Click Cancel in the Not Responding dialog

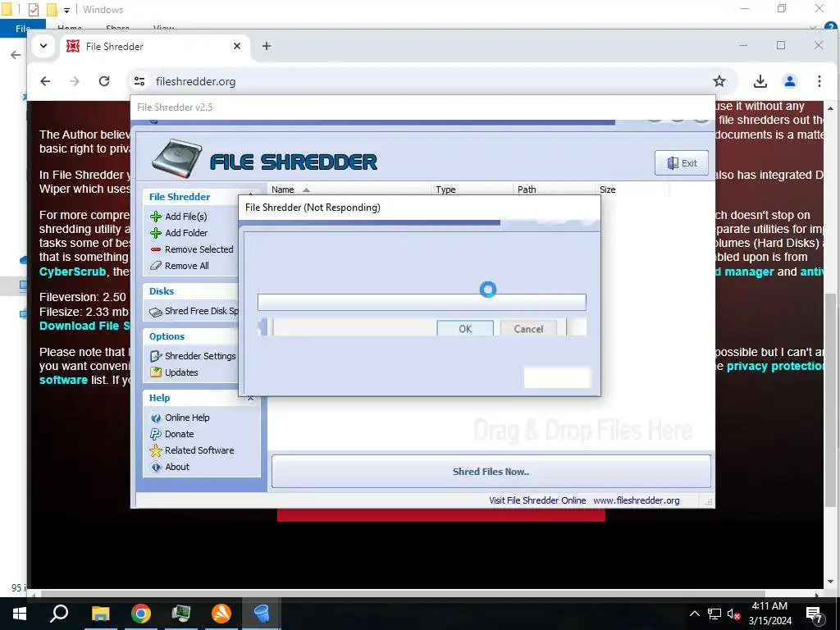tap(528, 329)
